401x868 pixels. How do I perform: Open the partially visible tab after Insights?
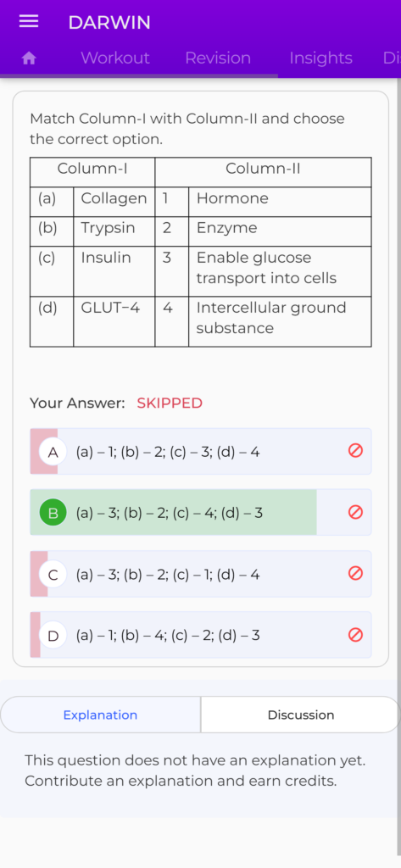(x=391, y=58)
